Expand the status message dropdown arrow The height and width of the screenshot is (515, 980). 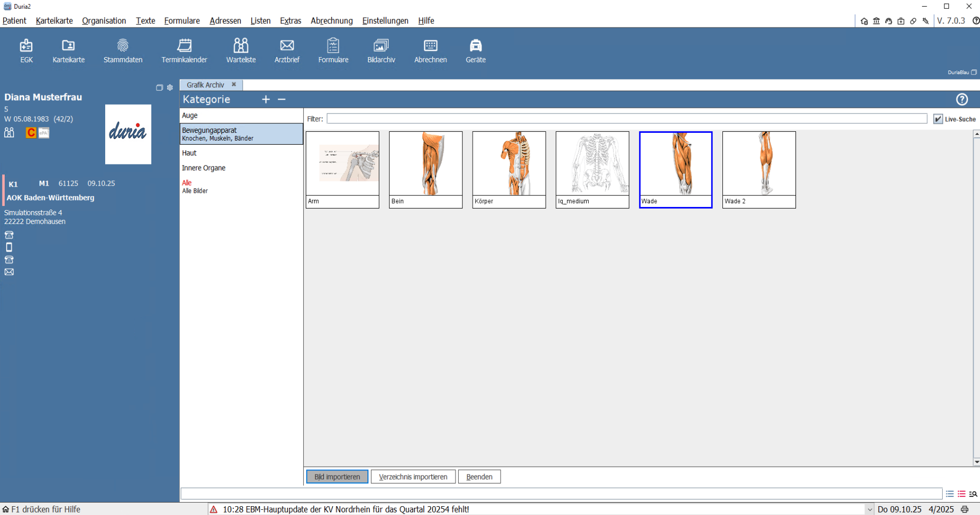(869, 509)
